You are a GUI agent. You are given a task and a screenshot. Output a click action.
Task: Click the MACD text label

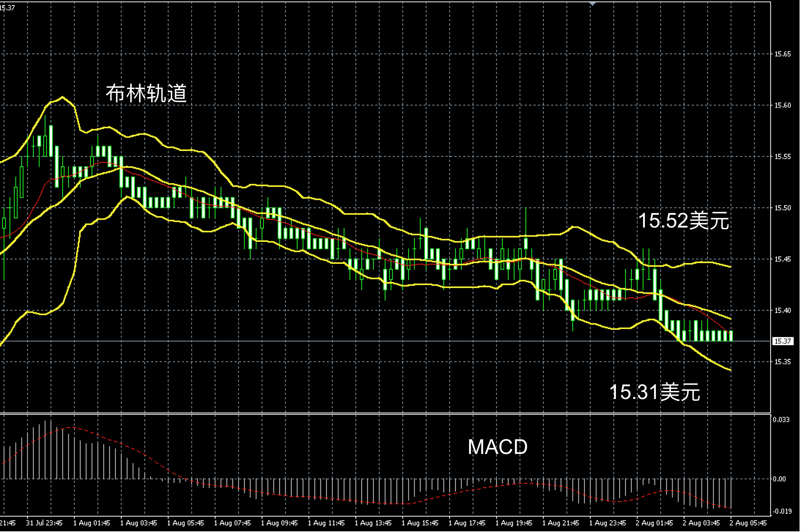tap(497, 447)
